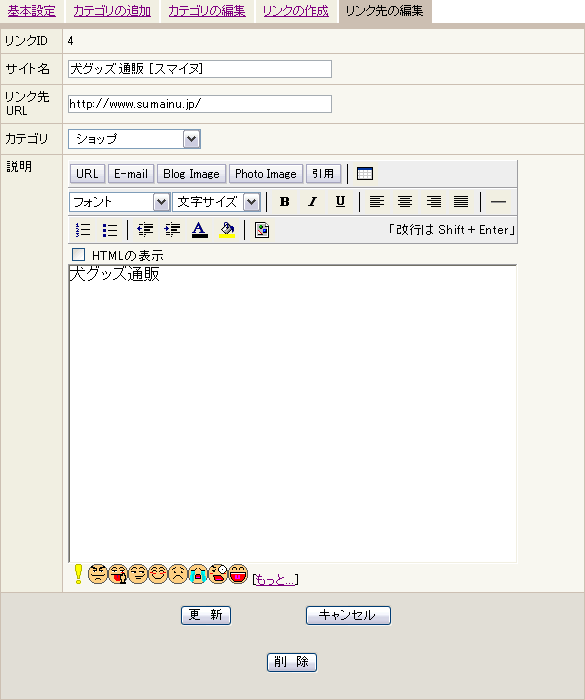Enable the HTMLの表示 checkbox
Screen dimensions: 585x700
tap(79, 255)
